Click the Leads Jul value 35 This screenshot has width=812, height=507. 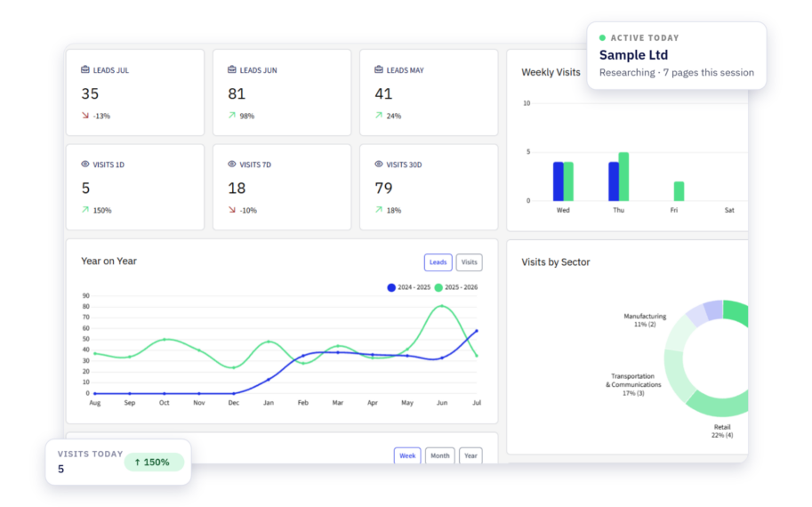click(90, 93)
